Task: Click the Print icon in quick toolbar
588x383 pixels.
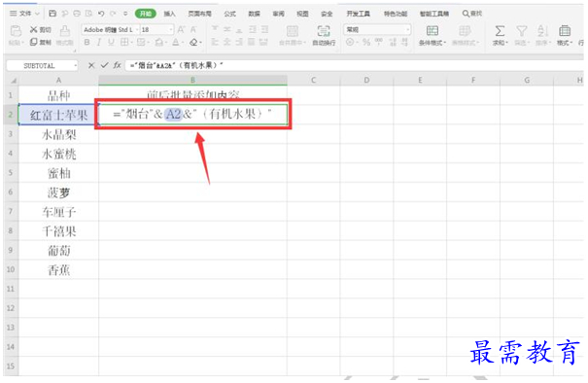Action: (x=77, y=14)
